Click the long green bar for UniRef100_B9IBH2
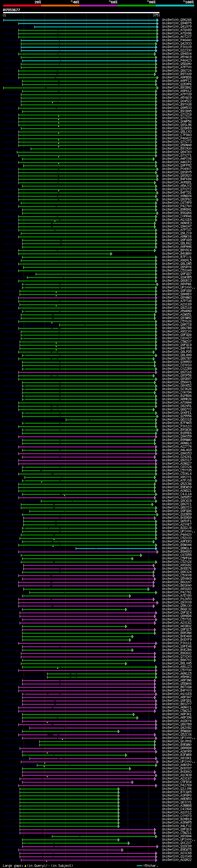This screenshot has height=868, width=197. (81, 88)
